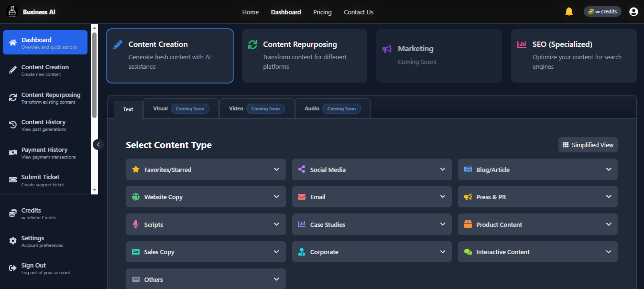Click the globe icon for Website Copy
Image resolution: width=644 pixels, height=289 pixels.
tap(136, 197)
